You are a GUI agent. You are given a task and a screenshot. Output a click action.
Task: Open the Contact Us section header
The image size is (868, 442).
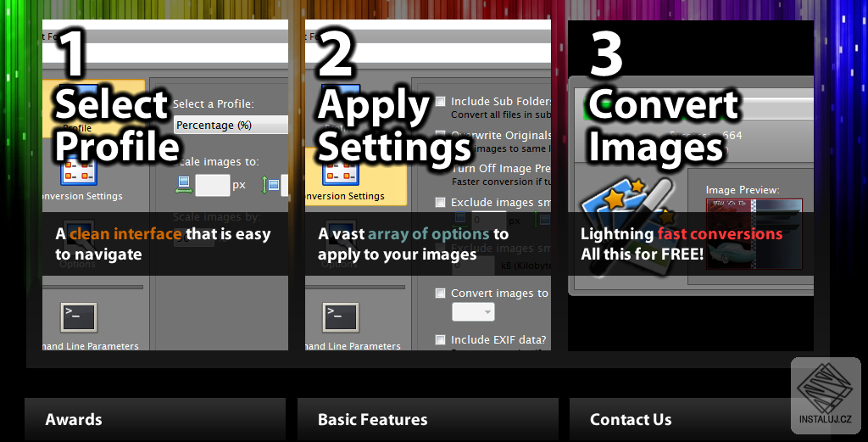pos(699,419)
